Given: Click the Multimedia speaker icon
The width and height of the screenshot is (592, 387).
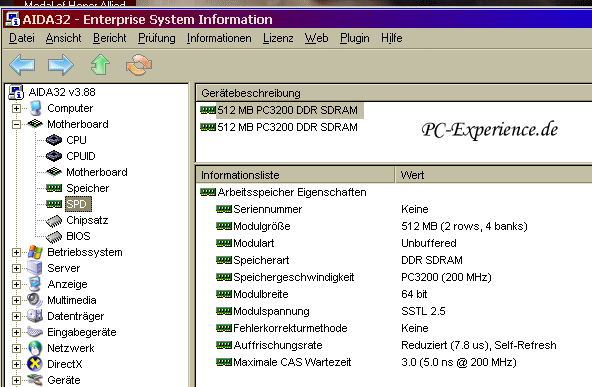Looking at the screenshot, I should 35,300.
